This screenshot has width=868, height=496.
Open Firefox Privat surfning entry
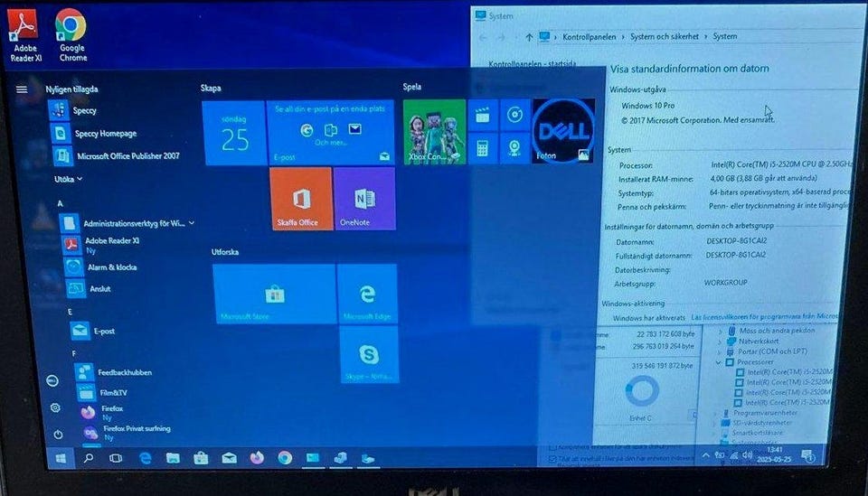(127, 433)
